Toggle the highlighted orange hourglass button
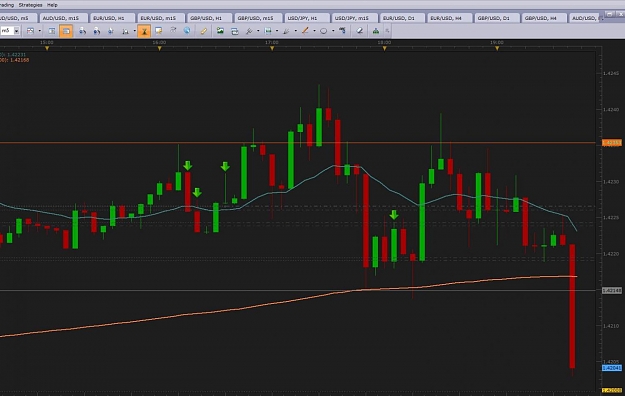This screenshot has width=625, height=396. pos(144,31)
